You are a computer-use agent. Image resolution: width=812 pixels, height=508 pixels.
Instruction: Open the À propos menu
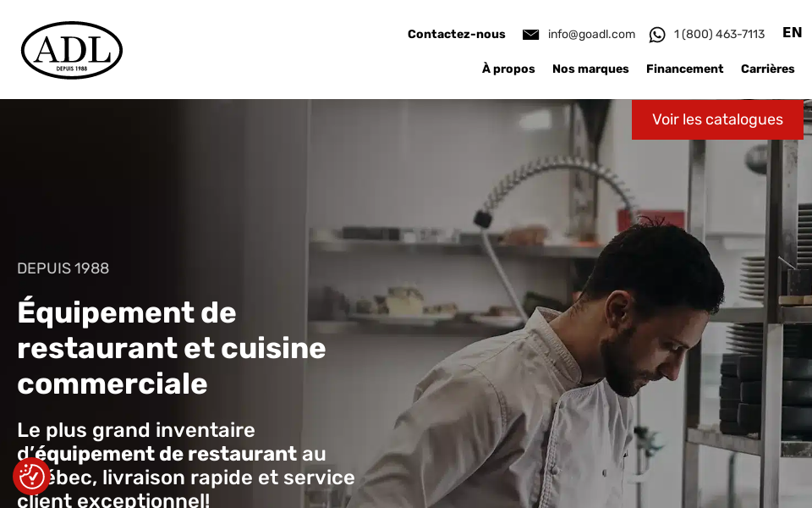coord(508,69)
